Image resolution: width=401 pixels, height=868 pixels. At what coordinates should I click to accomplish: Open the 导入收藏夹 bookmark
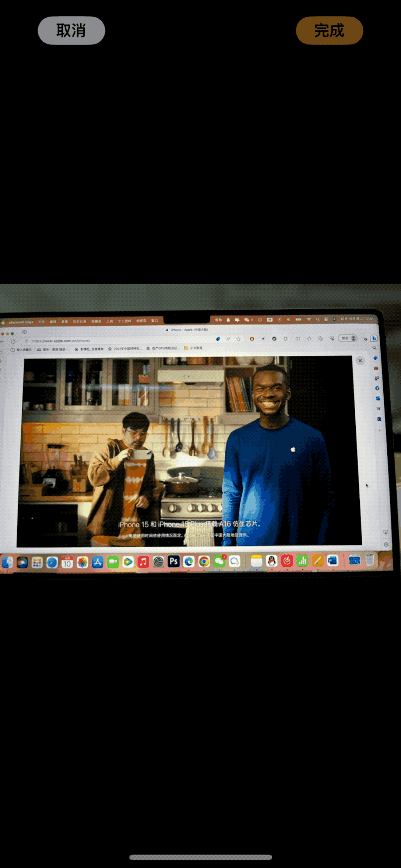[x=21, y=350]
